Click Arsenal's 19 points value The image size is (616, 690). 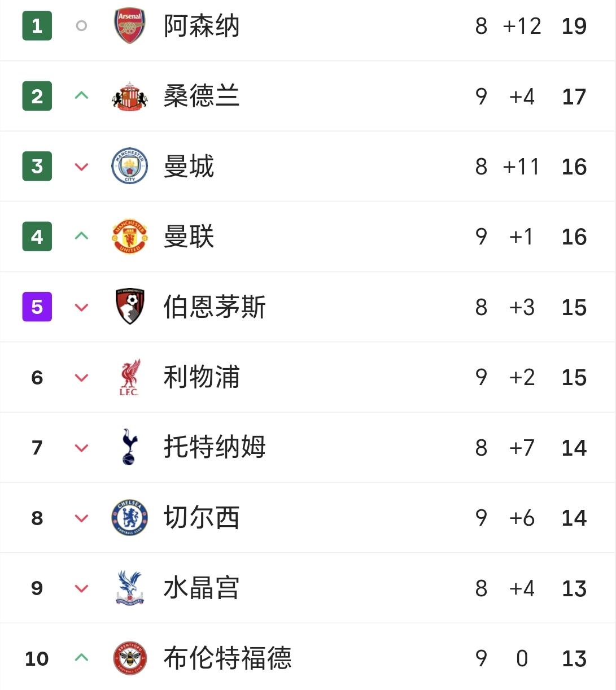574,26
